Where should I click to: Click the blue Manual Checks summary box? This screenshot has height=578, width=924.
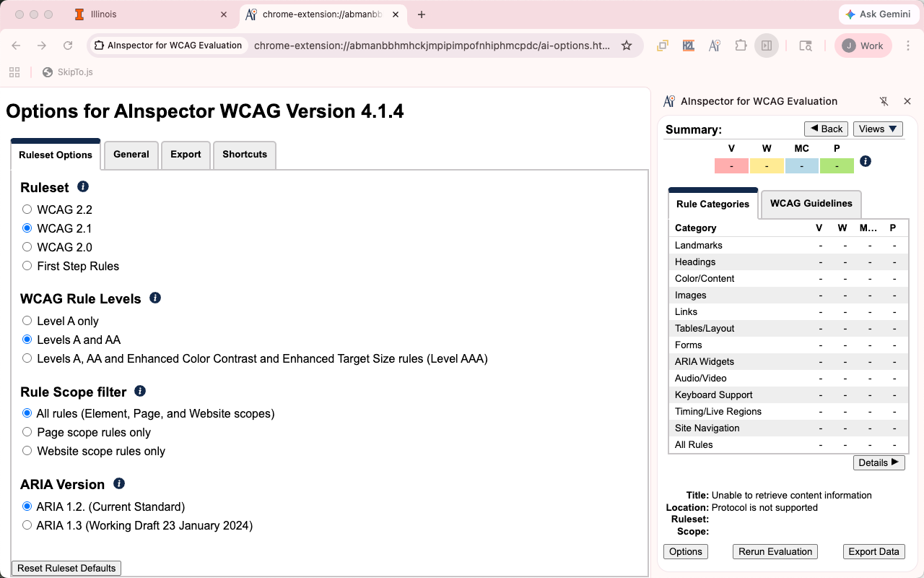point(802,166)
